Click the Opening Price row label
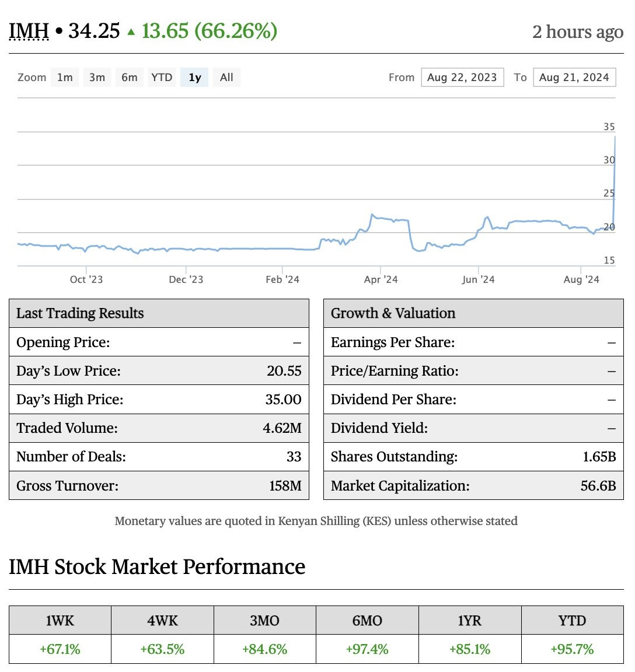This screenshot has width=635, height=672. 63,342
